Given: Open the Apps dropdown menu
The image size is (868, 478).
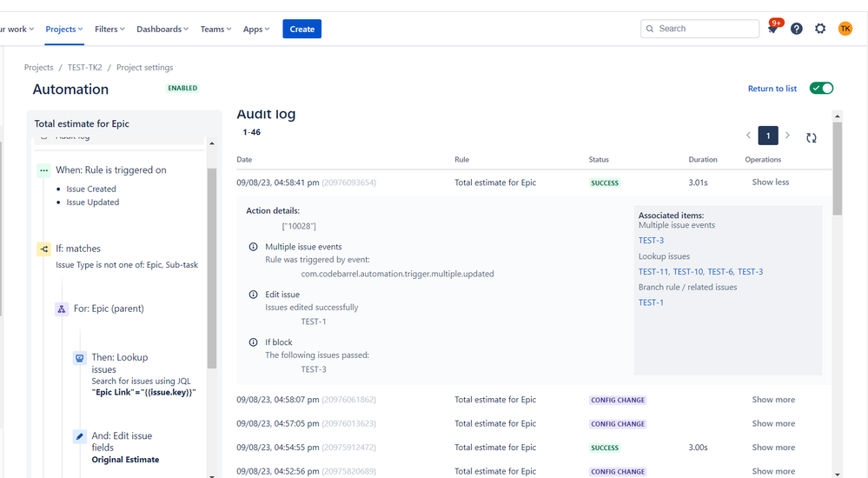Looking at the screenshot, I should [x=256, y=29].
